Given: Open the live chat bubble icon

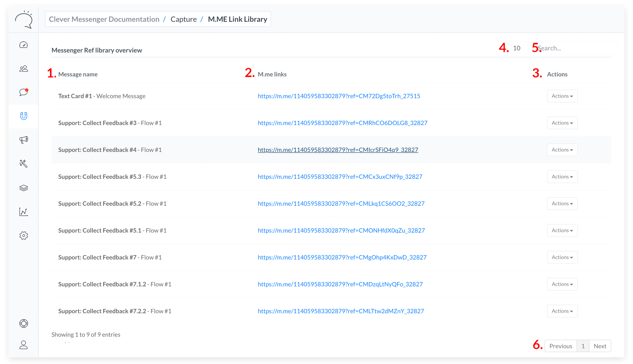Looking at the screenshot, I should coord(23,92).
